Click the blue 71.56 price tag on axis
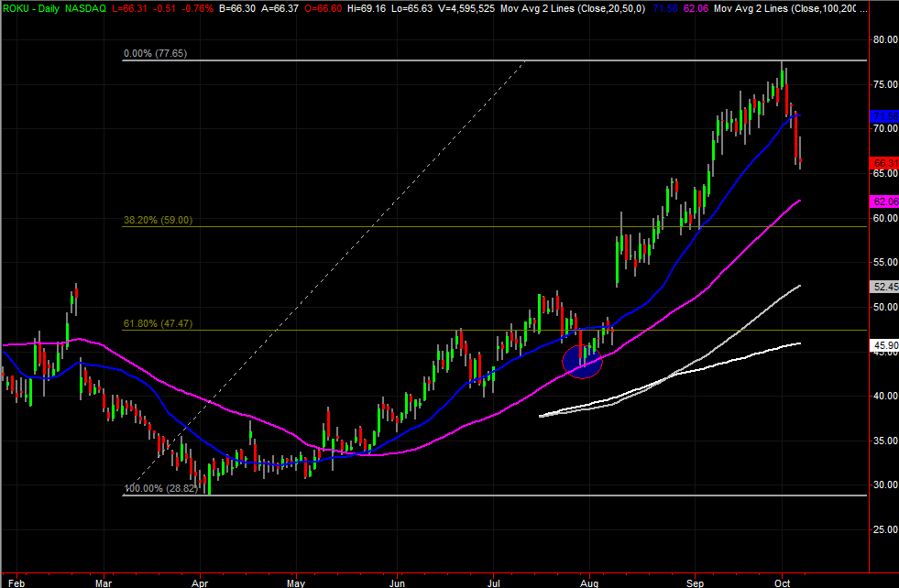The width and height of the screenshot is (899, 588). pos(883,116)
